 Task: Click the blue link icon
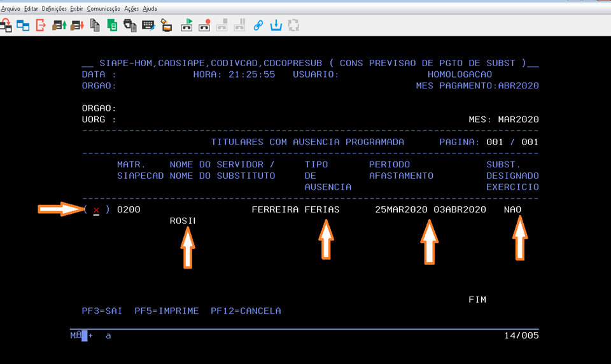coord(258,25)
